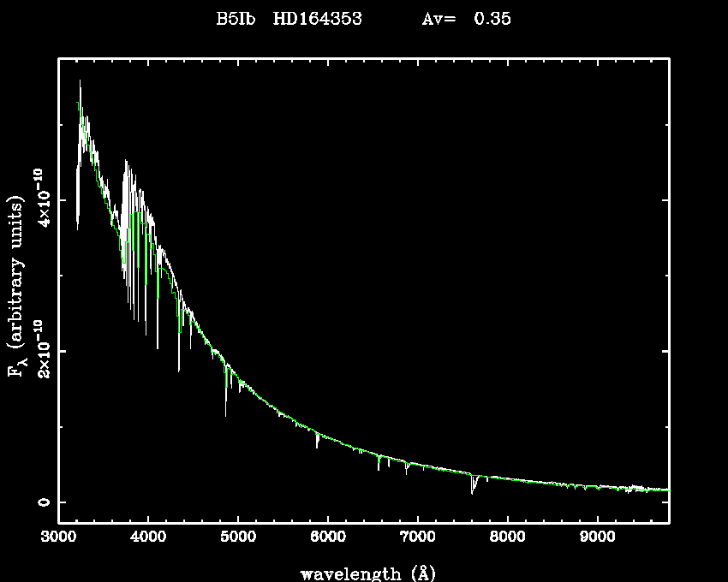The height and width of the screenshot is (582, 728).
Task: Click the 4000 wavelength tick label
Action: (x=148, y=538)
